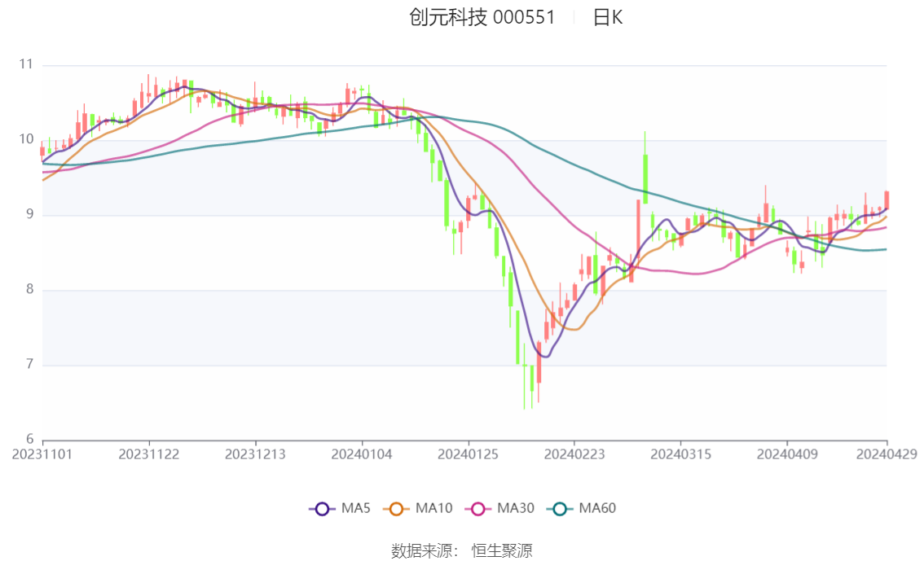Click the last red candlestick on the right edge
The image size is (924, 561).
tap(887, 200)
